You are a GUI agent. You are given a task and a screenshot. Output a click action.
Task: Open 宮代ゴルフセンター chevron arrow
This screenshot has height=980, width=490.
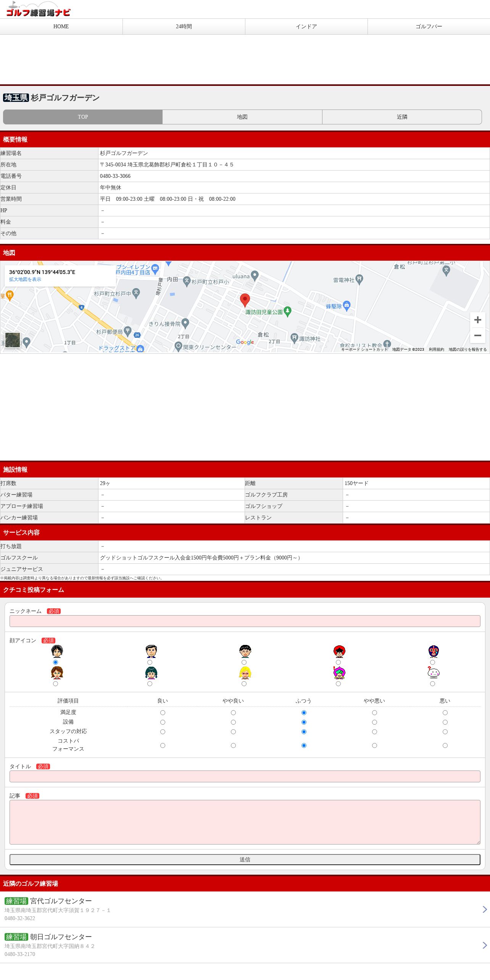point(485,909)
